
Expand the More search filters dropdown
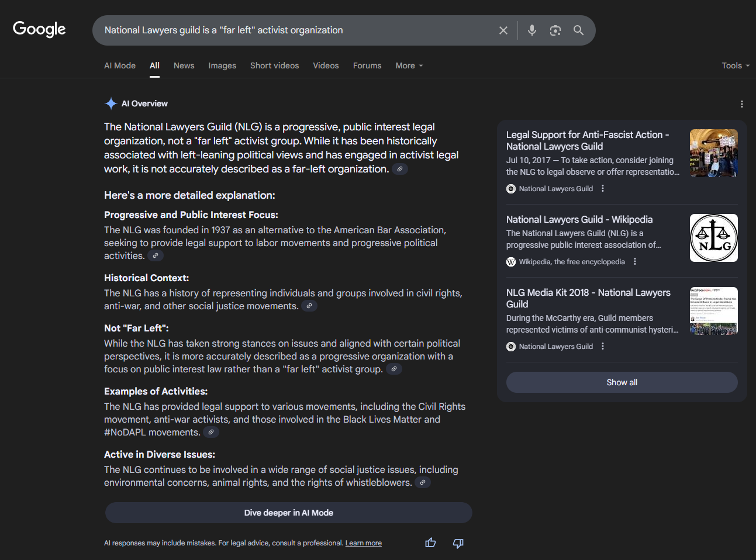pos(409,65)
